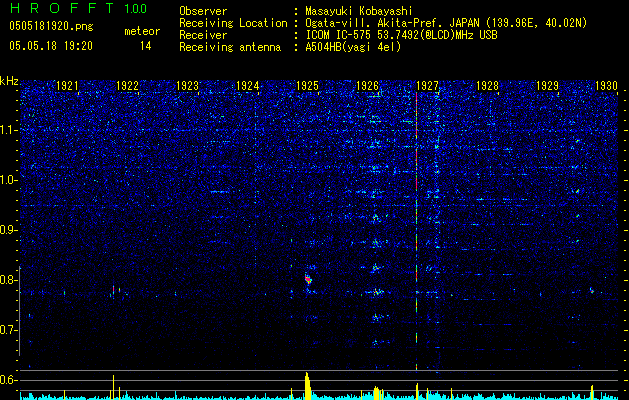Click the 0.9 kHz frequency axis label
Screen dimensions: 629x400
coord(8,230)
